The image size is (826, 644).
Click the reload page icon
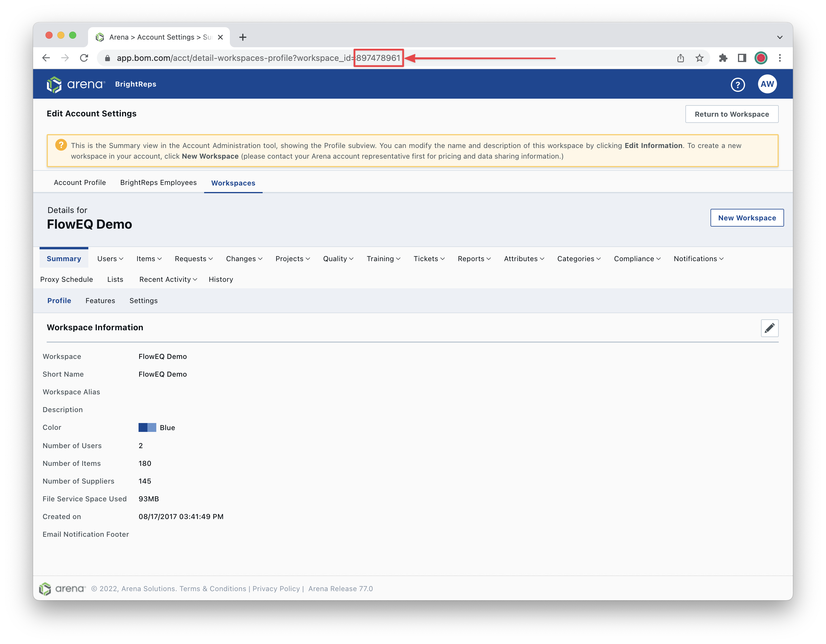pos(84,58)
